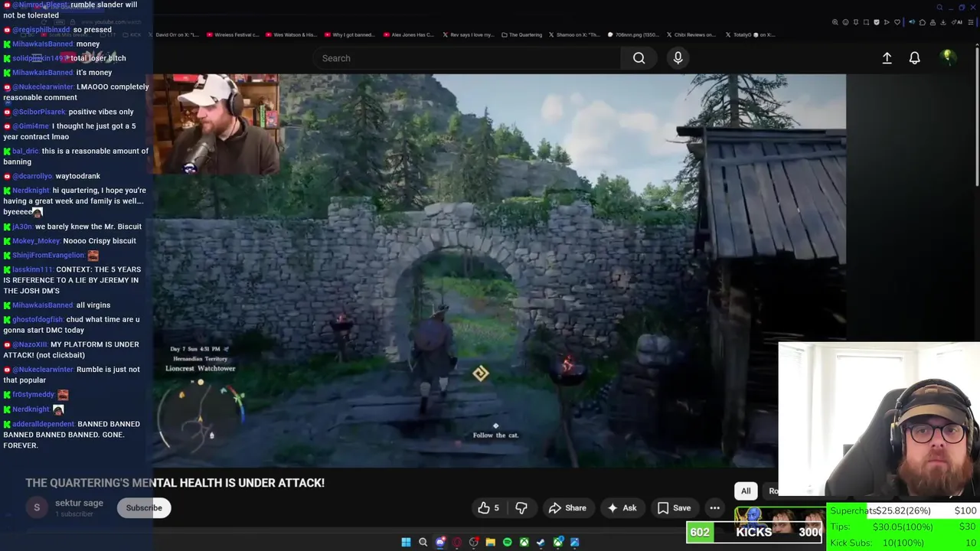This screenshot has height=551, width=980.
Task: Switch to '706nnn.png' image tab
Action: click(x=634, y=34)
